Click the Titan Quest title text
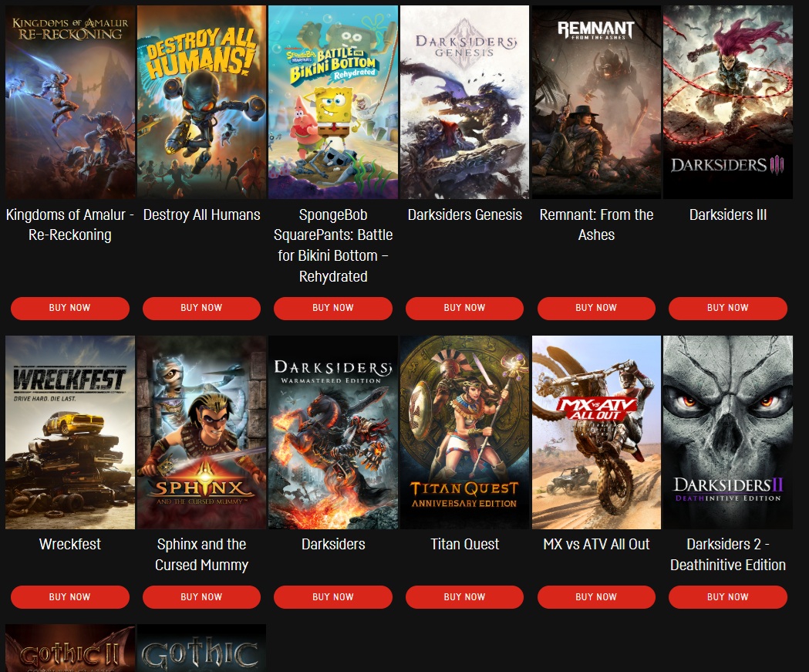The width and height of the screenshot is (809, 672). [x=465, y=544]
